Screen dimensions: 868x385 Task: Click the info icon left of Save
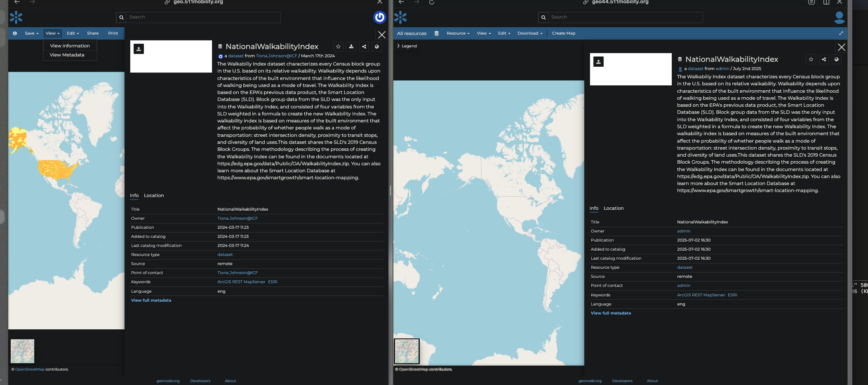pos(15,33)
